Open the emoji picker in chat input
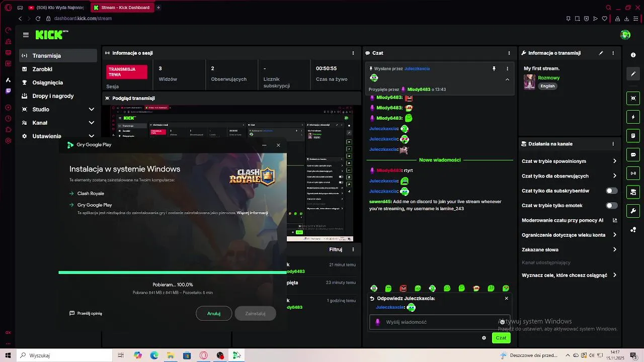Image resolution: width=644 pixels, height=362 pixels. pos(502,322)
